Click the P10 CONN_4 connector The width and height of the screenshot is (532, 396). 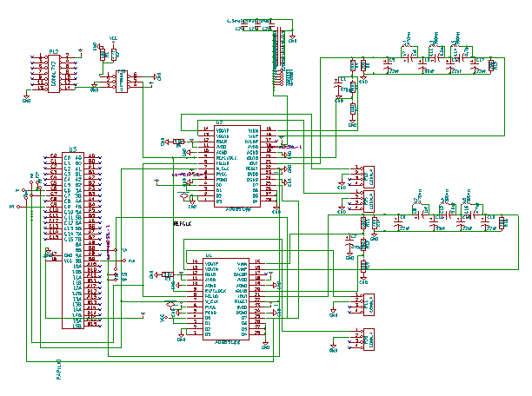(x=369, y=176)
